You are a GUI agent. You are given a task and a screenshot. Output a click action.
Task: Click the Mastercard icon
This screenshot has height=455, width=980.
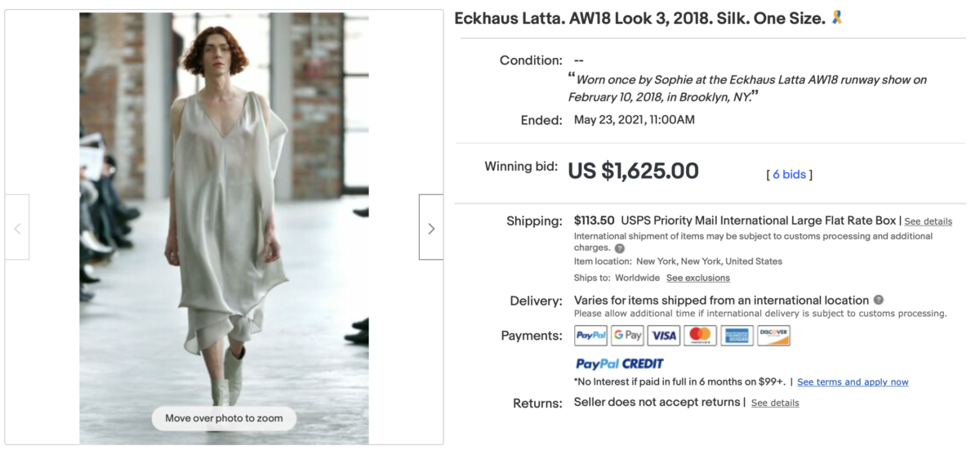tap(700, 335)
